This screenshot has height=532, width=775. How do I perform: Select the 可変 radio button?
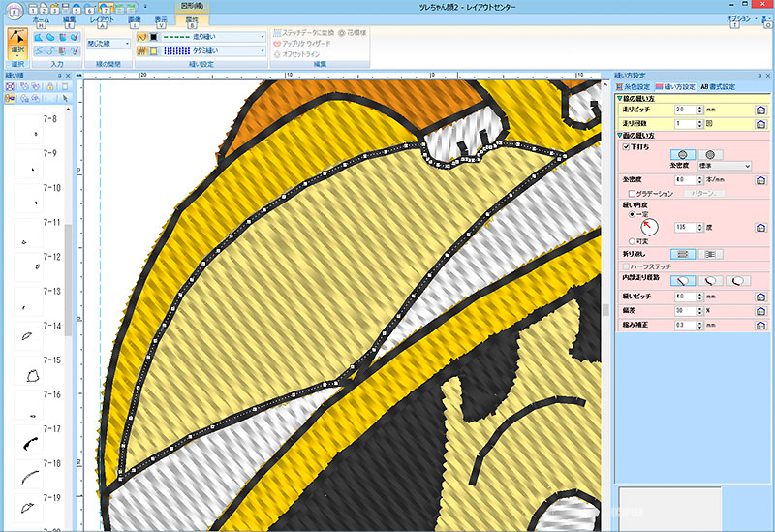633,239
